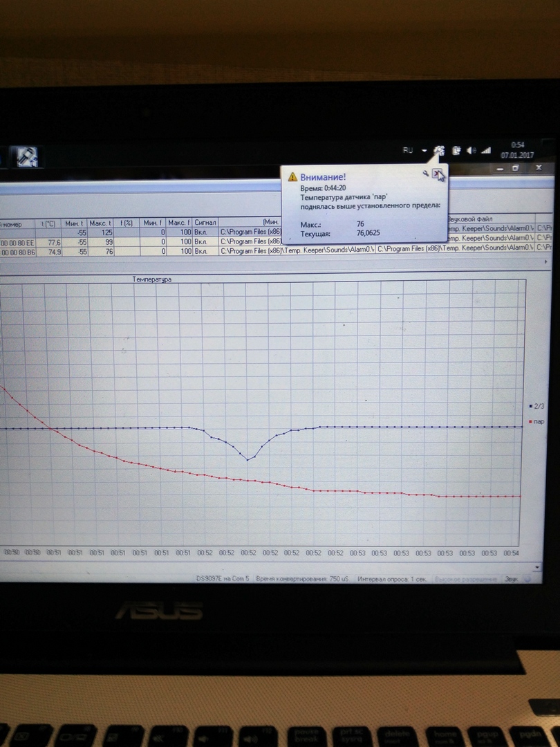This screenshot has width=560, height=747.
Task: Close the Temp Keeper window
Action: (539, 167)
